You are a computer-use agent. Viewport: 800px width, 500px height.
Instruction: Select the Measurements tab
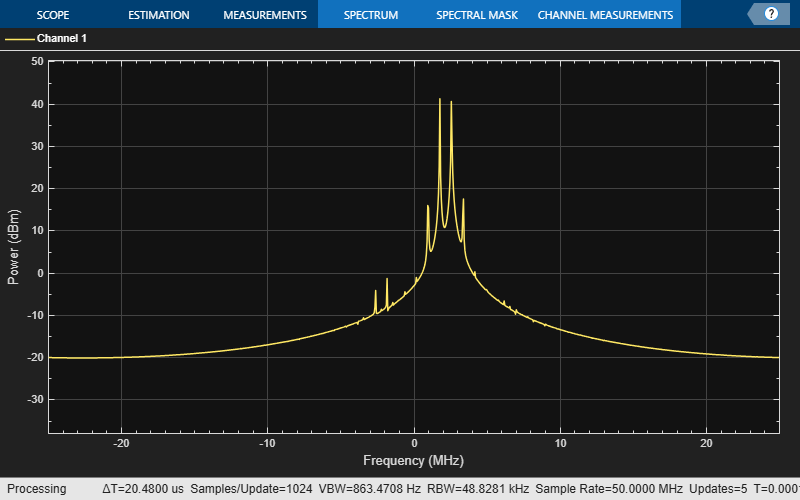264,15
